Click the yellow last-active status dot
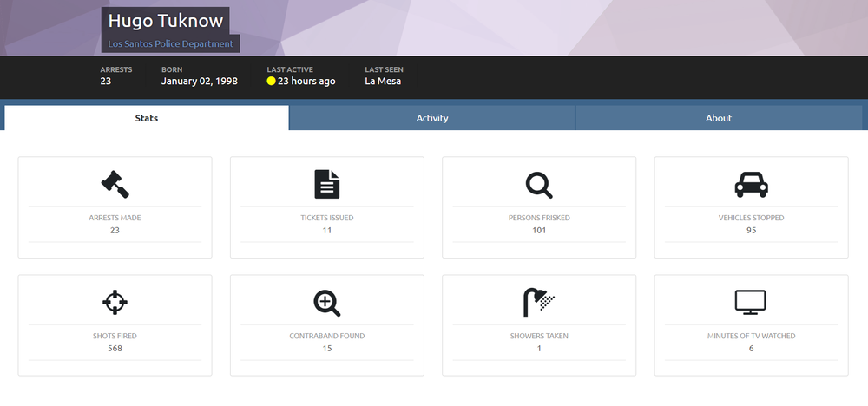Image resolution: width=868 pixels, height=406 pixels. point(271,82)
